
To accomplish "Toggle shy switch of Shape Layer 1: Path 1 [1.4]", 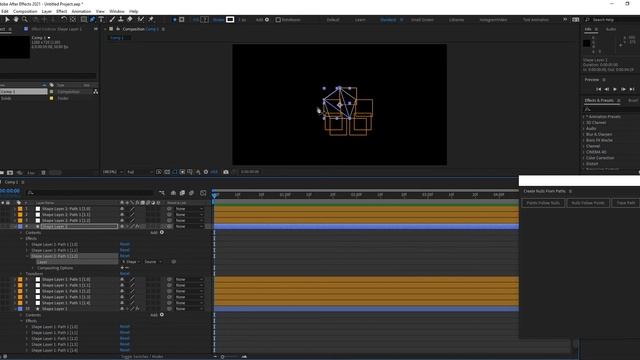I will [122, 303].
